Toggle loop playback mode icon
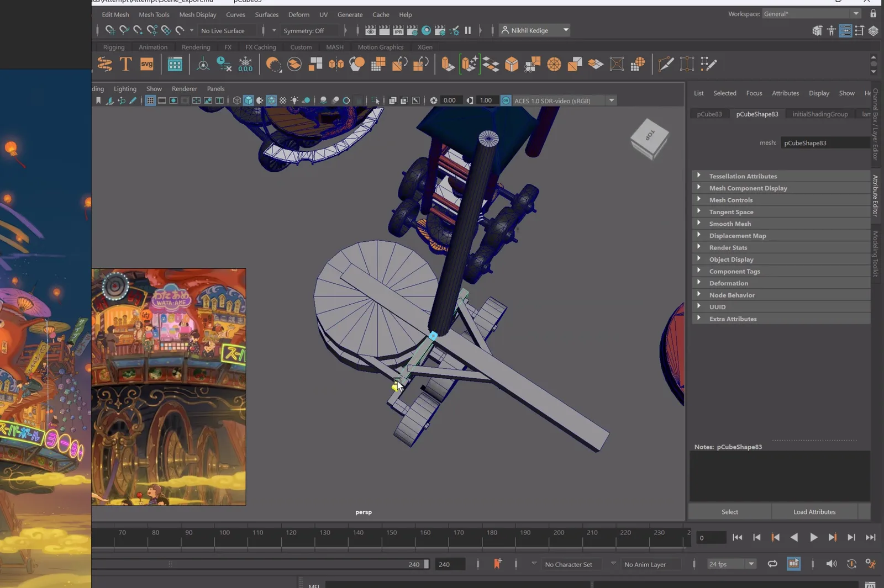 (772, 564)
